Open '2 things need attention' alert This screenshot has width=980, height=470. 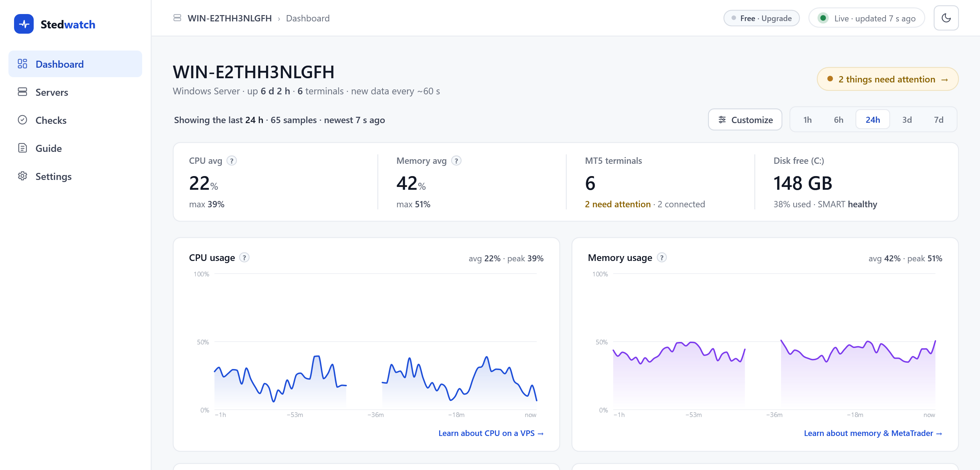point(888,79)
